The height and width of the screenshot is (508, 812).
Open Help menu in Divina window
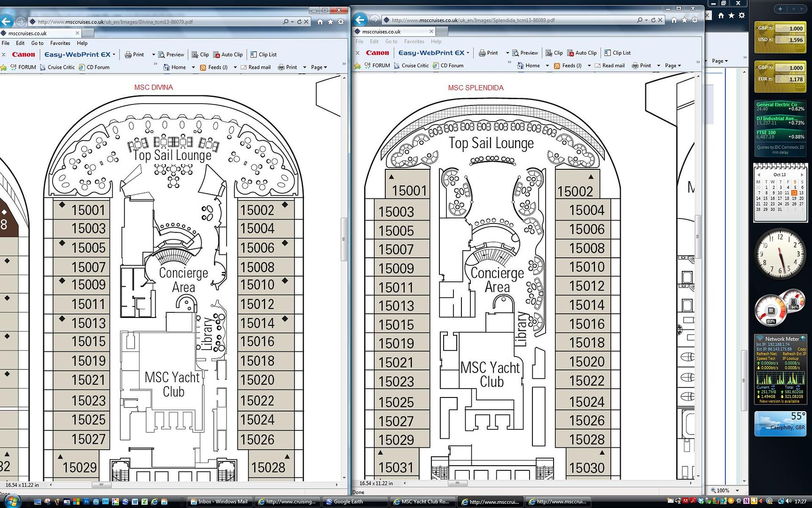tap(82, 43)
